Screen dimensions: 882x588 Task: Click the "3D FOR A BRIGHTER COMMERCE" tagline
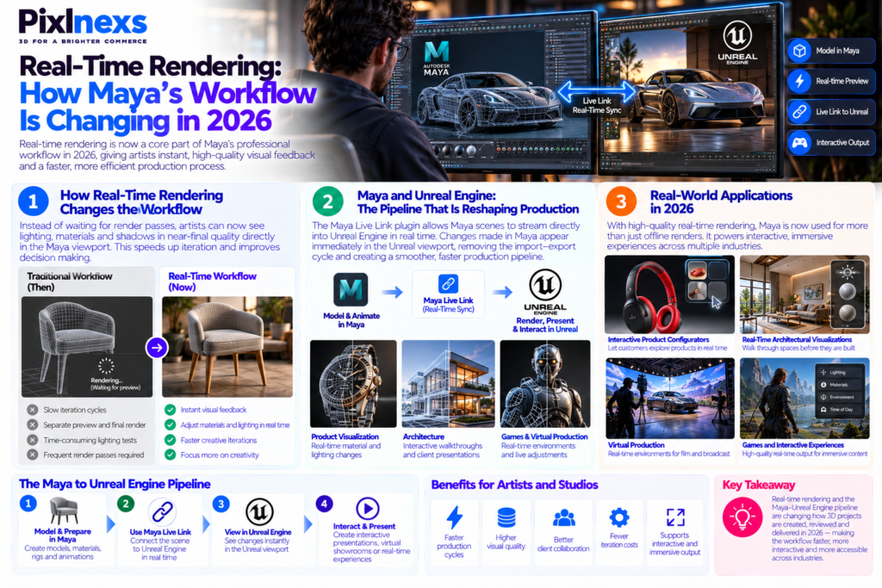pos(83,41)
